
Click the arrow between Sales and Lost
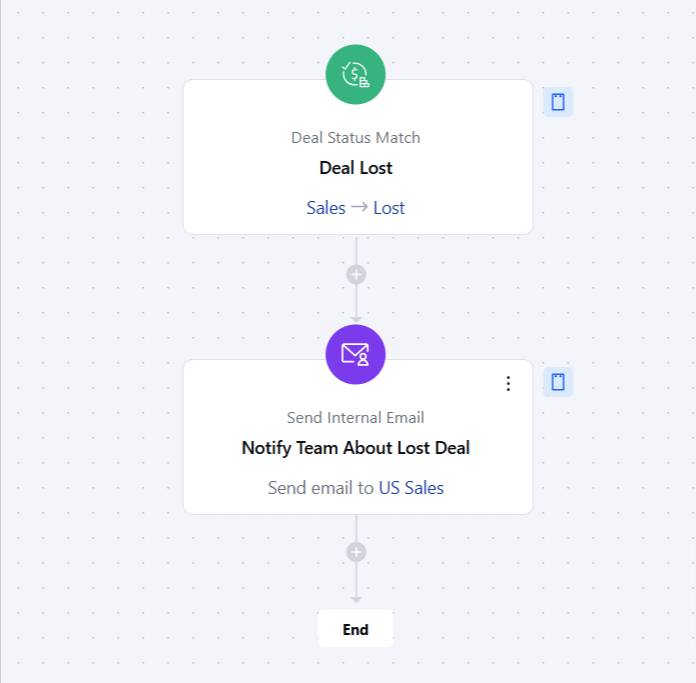coord(359,207)
